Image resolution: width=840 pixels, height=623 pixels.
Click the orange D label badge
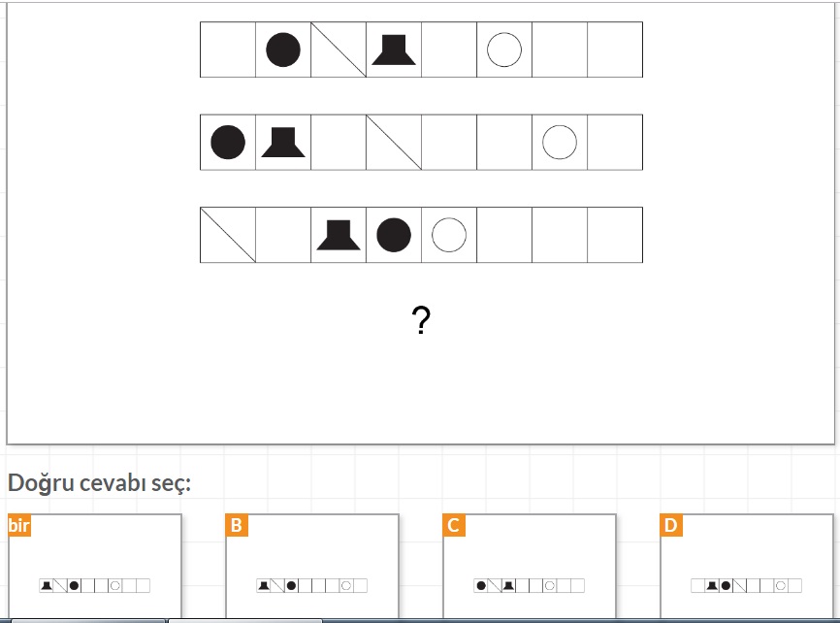tap(671, 525)
